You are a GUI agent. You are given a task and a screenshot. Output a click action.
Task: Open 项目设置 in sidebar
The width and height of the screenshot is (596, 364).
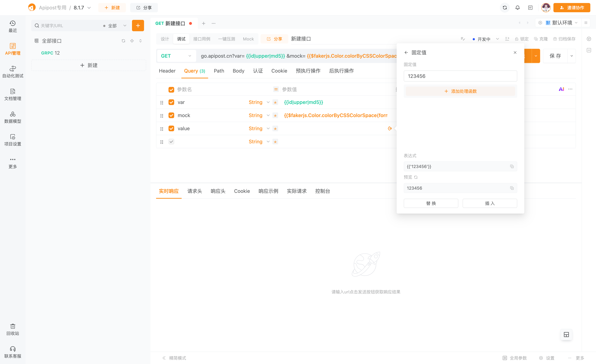[13, 140]
